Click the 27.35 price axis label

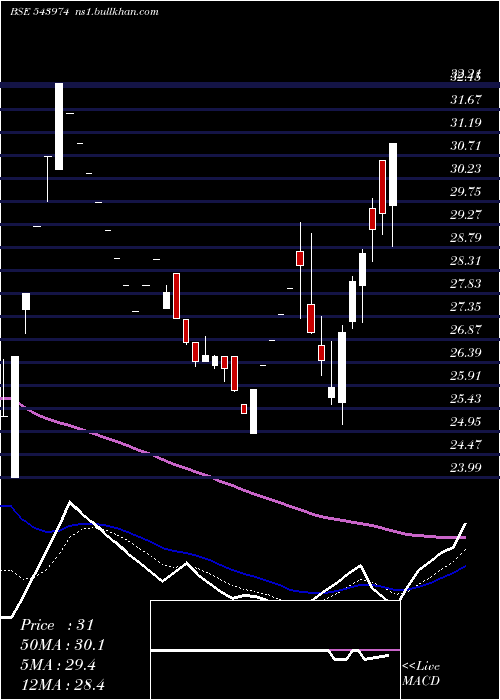pos(466,306)
